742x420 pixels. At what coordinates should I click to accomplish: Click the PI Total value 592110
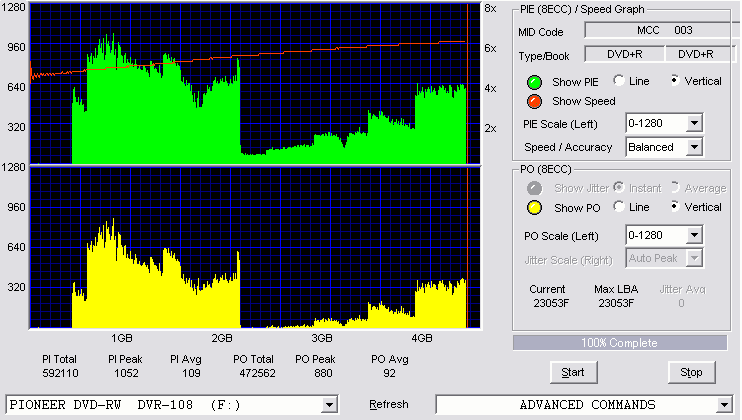[x=60, y=373]
